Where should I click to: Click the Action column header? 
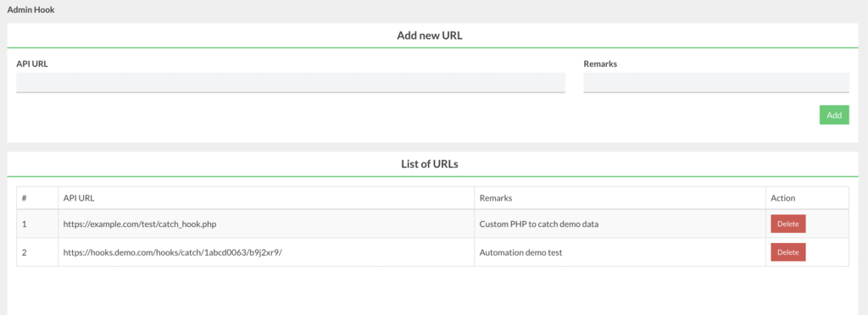coord(782,198)
